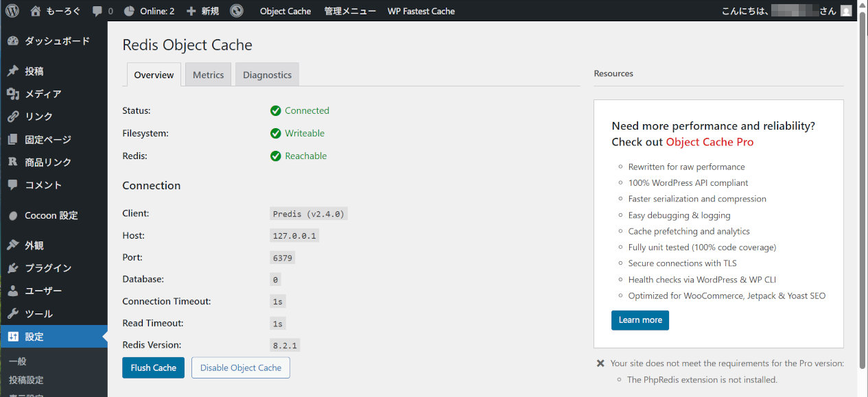This screenshot has height=397, width=868.
Task: Follow the Object Cache Pro link
Action: coord(709,142)
